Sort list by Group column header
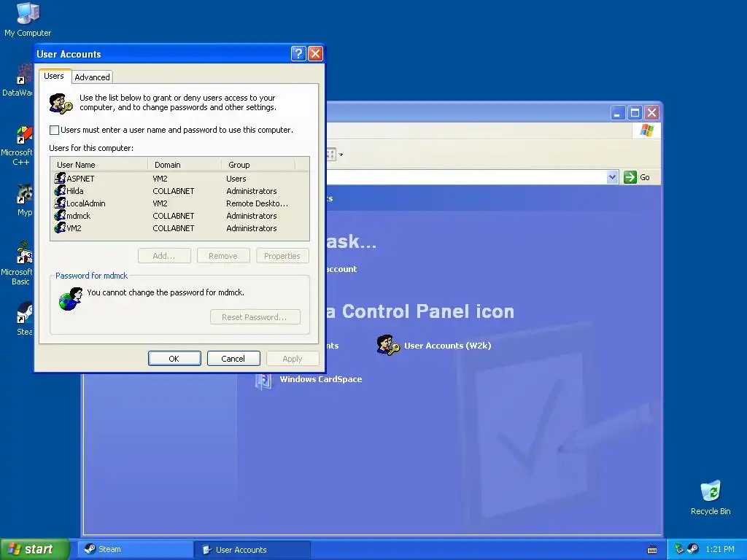747x560 pixels. click(x=258, y=165)
